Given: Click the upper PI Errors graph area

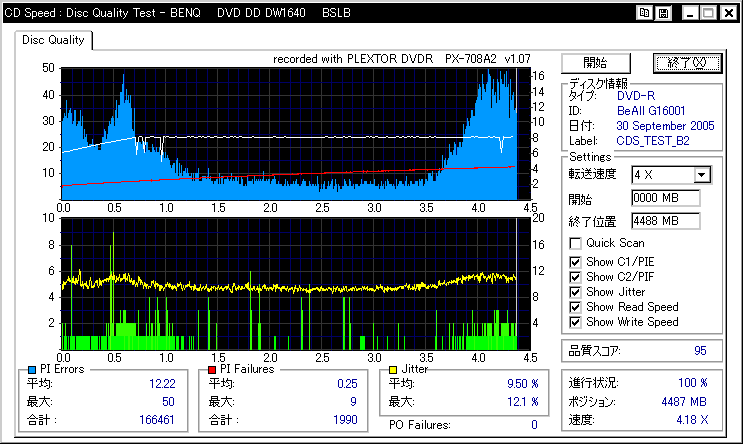Looking at the screenshot, I should pyautogui.click(x=295, y=134).
